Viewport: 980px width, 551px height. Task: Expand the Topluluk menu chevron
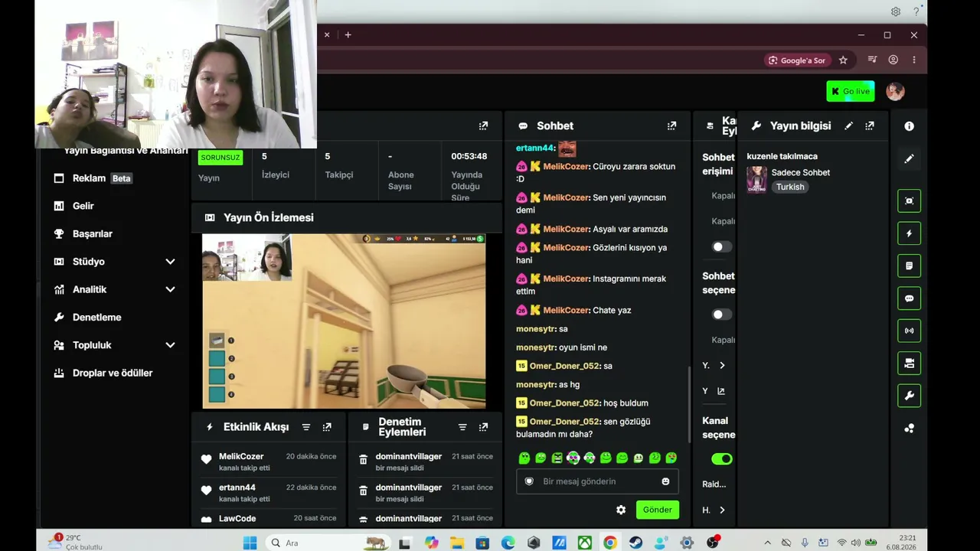coord(170,345)
